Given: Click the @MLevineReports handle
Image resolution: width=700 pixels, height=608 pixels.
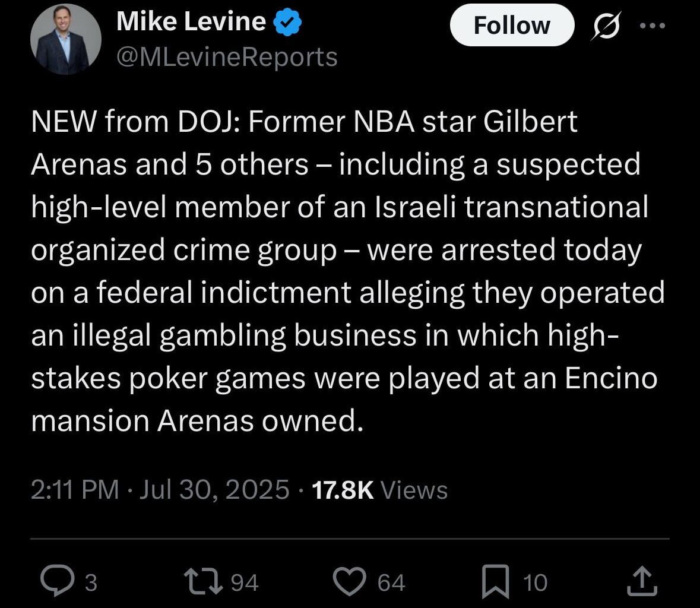Looking at the screenshot, I should 227,56.
